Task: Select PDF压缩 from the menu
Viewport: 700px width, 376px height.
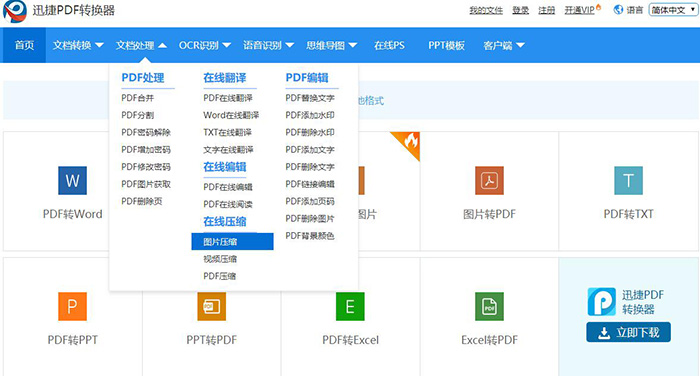Action: 220,276
